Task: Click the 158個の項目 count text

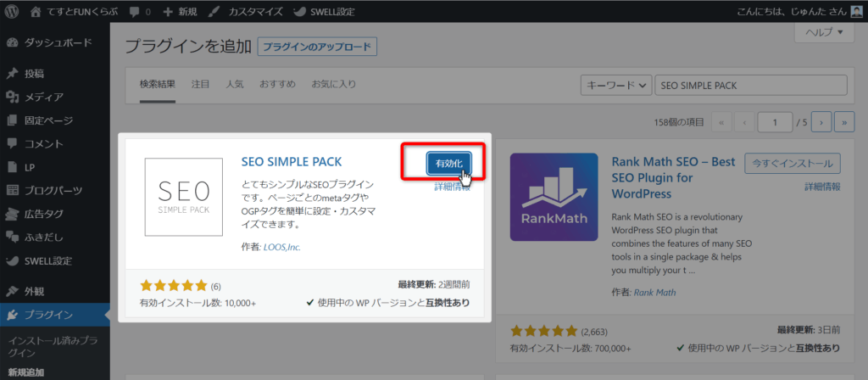Action: tap(679, 123)
